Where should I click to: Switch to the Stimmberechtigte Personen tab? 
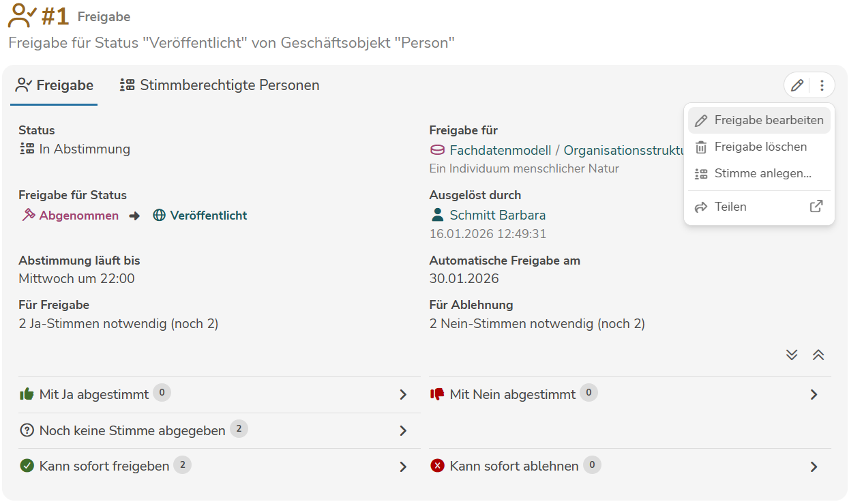(x=218, y=85)
